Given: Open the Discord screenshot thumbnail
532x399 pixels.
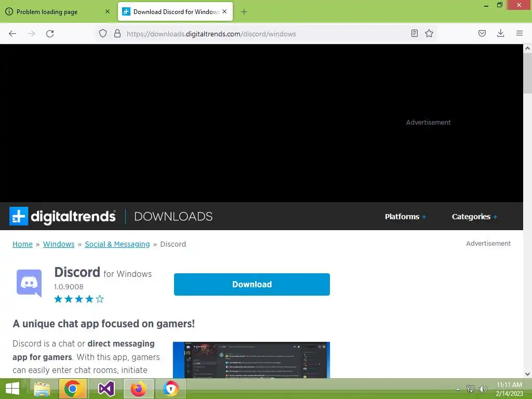Looking at the screenshot, I should coord(251,360).
